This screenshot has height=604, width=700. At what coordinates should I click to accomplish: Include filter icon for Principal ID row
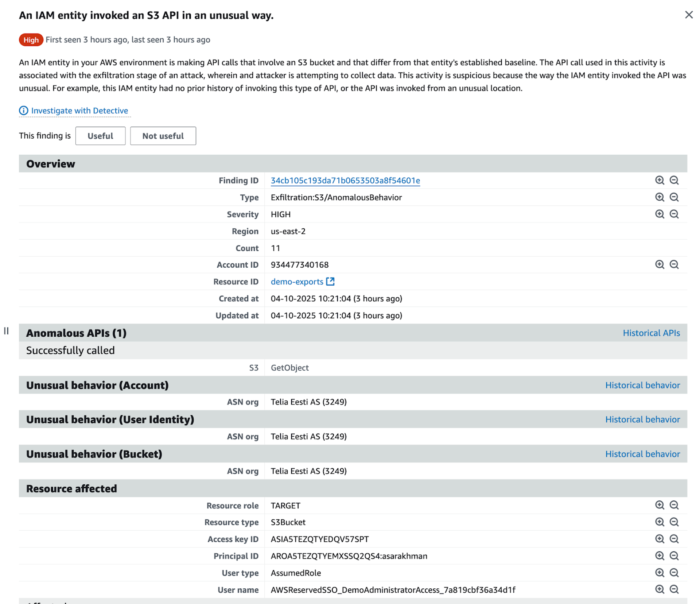click(660, 556)
